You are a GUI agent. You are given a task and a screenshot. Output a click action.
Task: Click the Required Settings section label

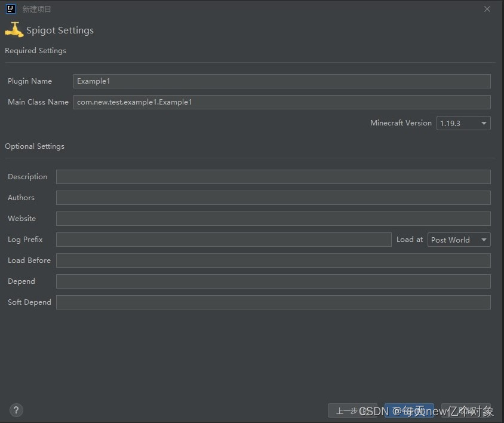click(x=35, y=51)
